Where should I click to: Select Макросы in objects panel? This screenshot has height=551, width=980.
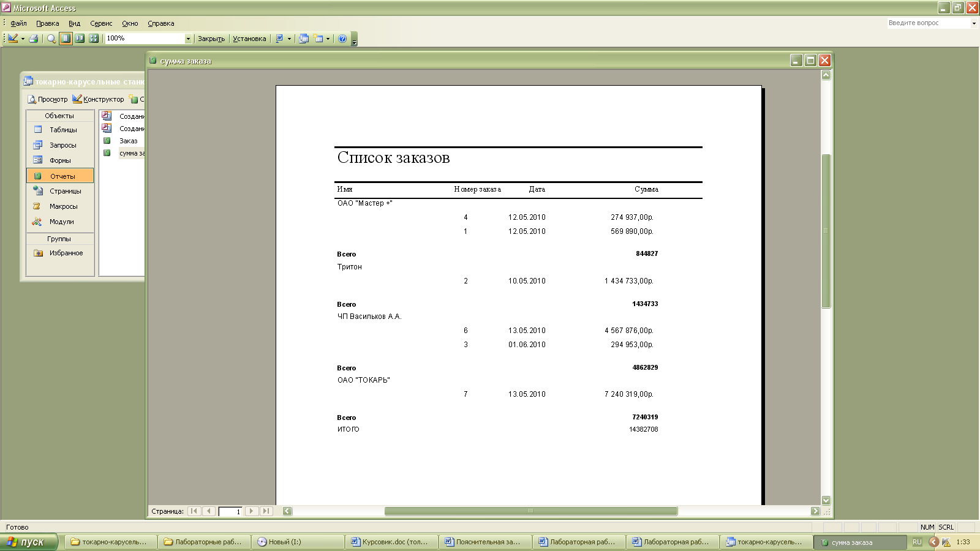coord(60,206)
